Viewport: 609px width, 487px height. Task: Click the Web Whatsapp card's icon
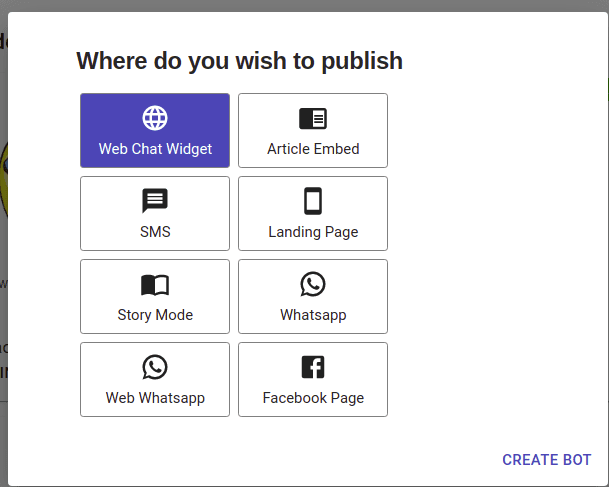pyautogui.click(x=155, y=367)
